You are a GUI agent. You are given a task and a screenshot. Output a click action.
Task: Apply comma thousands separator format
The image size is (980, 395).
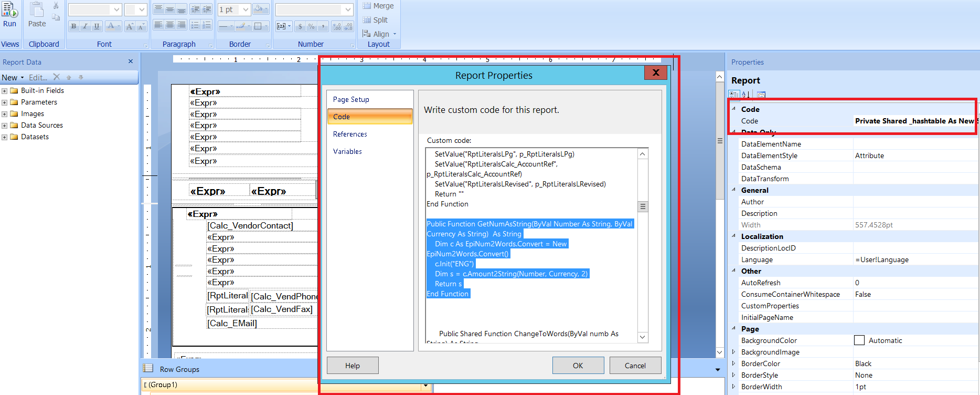[x=323, y=26]
